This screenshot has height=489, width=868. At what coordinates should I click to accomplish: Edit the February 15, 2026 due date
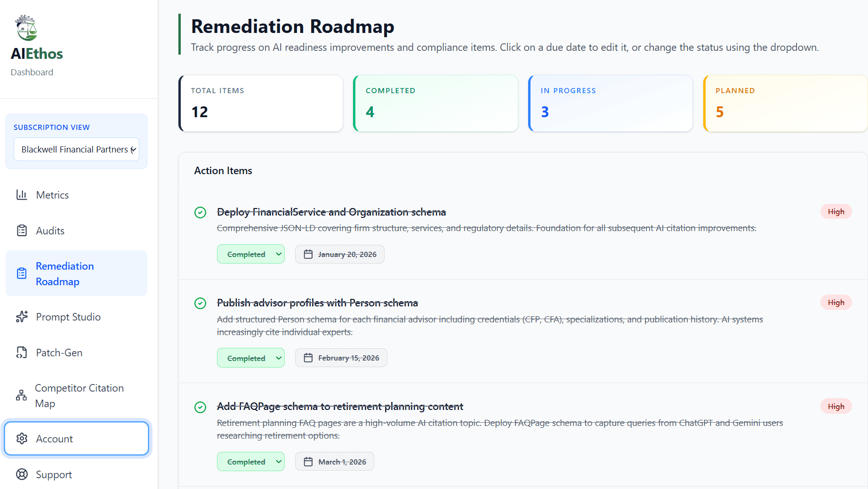point(341,358)
